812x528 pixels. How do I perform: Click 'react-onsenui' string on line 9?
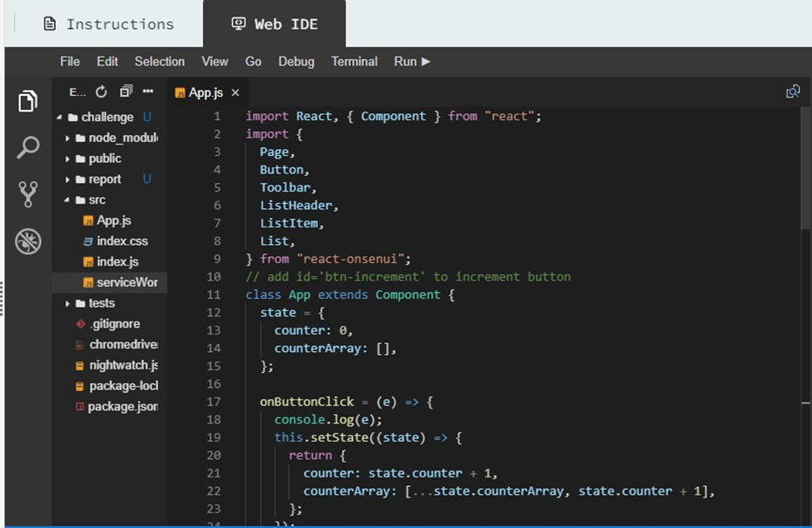(x=349, y=259)
